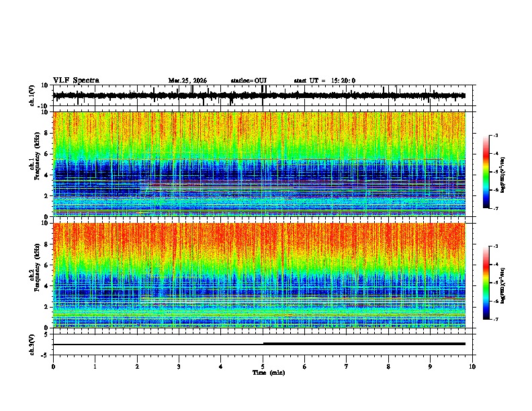This screenshot has height=411, width=532.
Task: Click "-3" on the ch.1 color scale
Action: [x=496, y=135]
